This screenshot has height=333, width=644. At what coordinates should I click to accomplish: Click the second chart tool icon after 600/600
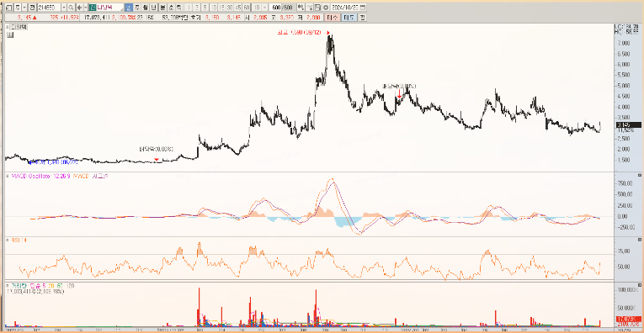click(309, 8)
